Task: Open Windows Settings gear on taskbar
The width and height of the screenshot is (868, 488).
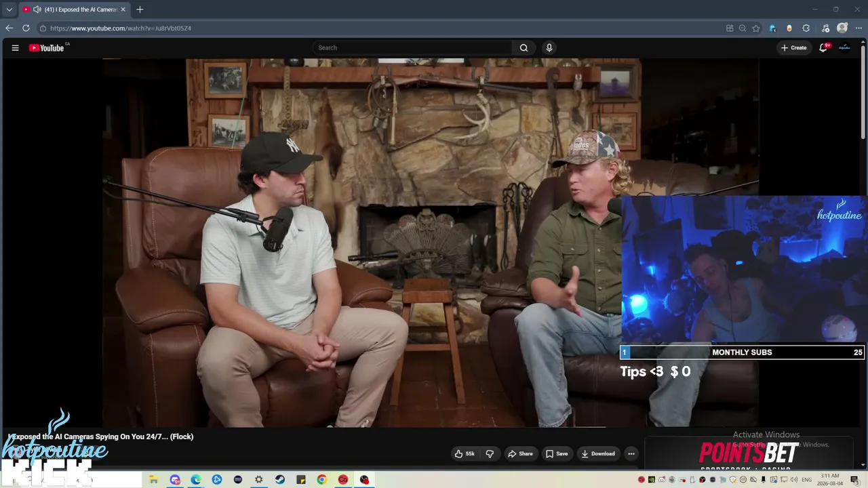Action: click(259, 480)
